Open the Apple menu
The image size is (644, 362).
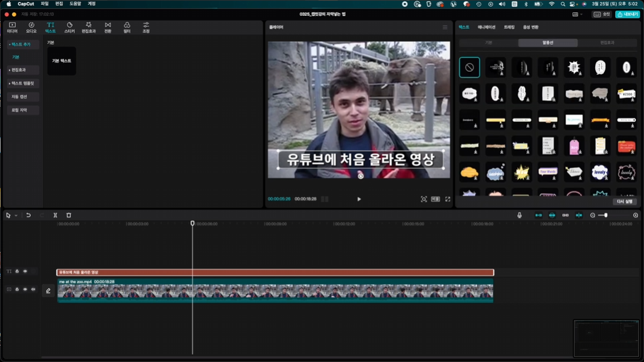point(9,4)
